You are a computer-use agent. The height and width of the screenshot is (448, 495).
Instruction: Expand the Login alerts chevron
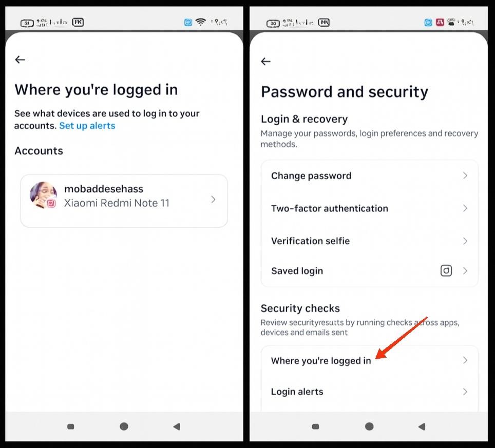pos(465,392)
